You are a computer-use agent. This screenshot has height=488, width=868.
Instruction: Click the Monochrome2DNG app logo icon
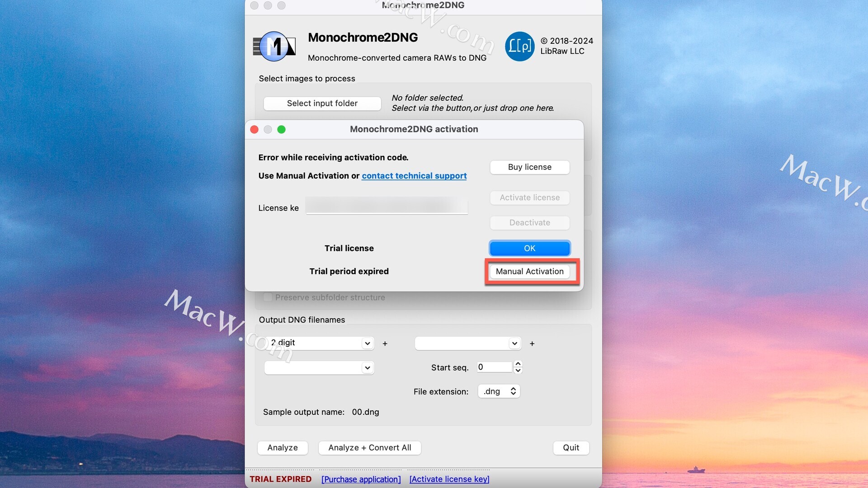coord(274,46)
